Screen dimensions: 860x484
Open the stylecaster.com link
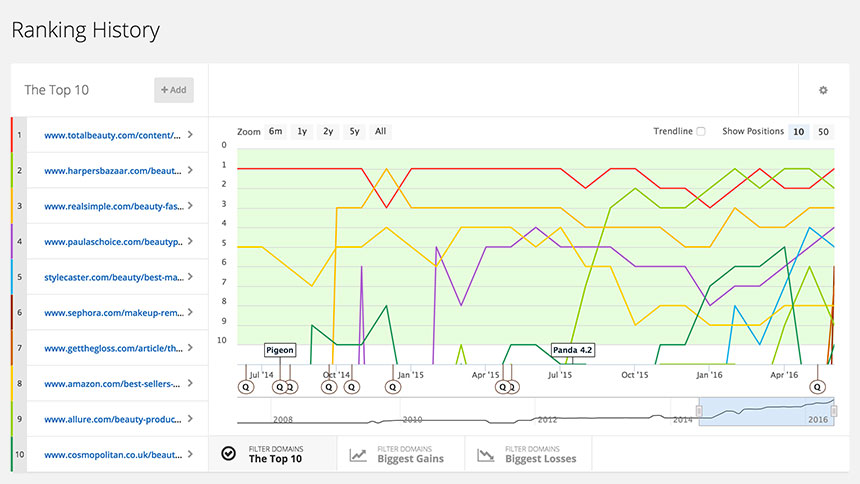pos(114,278)
